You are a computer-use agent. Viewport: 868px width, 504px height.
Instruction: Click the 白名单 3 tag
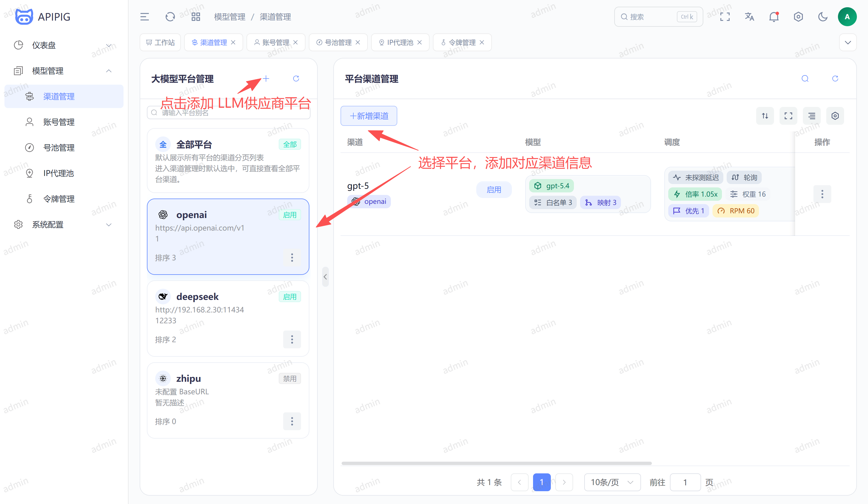click(x=553, y=202)
